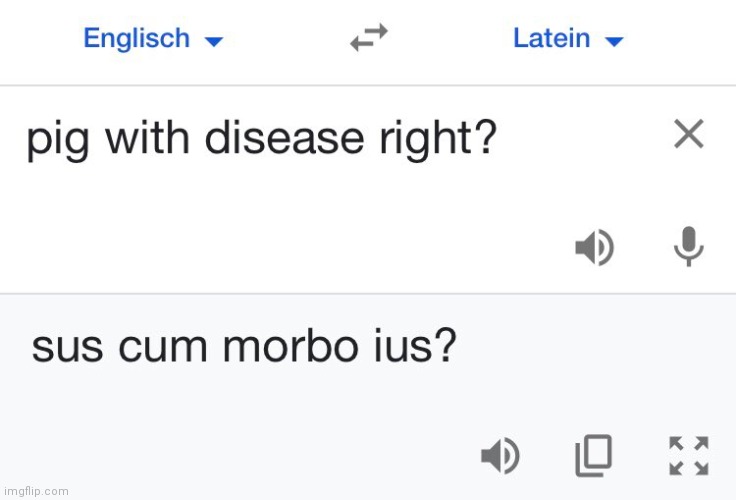The image size is (736, 500).
Task: Show the translation in fullscreen
Action: (688, 456)
